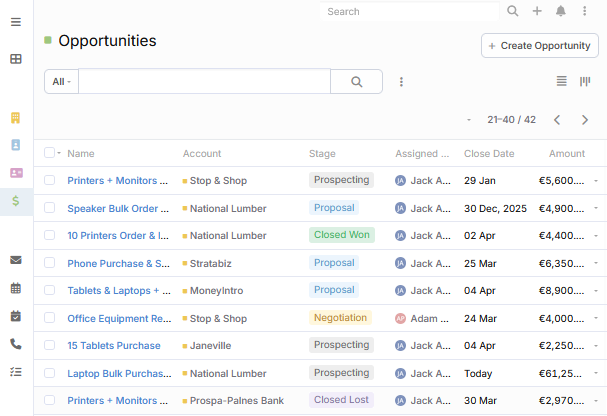Click Adam avatar in the Office Equipment row
607x416 pixels.
(x=400, y=318)
